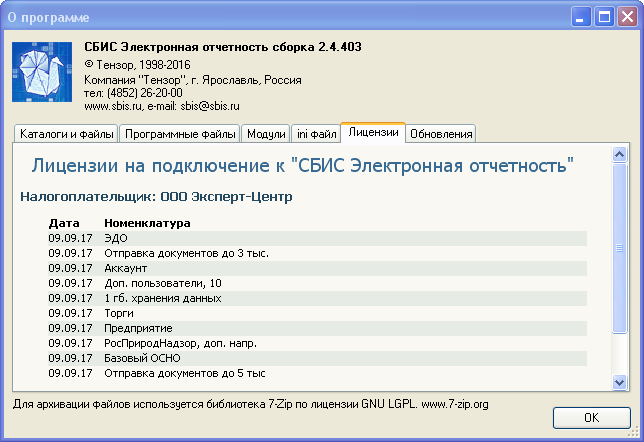Click the Дата column header
The width and height of the screenshot is (644, 442).
(x=64, y=223)
